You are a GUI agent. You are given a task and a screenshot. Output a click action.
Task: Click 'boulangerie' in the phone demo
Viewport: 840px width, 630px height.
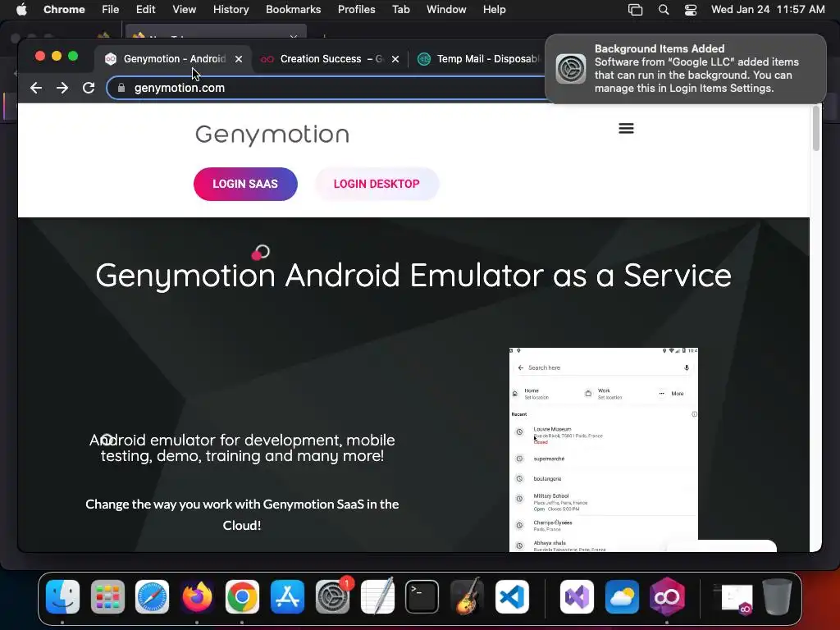pyautogui.click(x=547, y=478)
